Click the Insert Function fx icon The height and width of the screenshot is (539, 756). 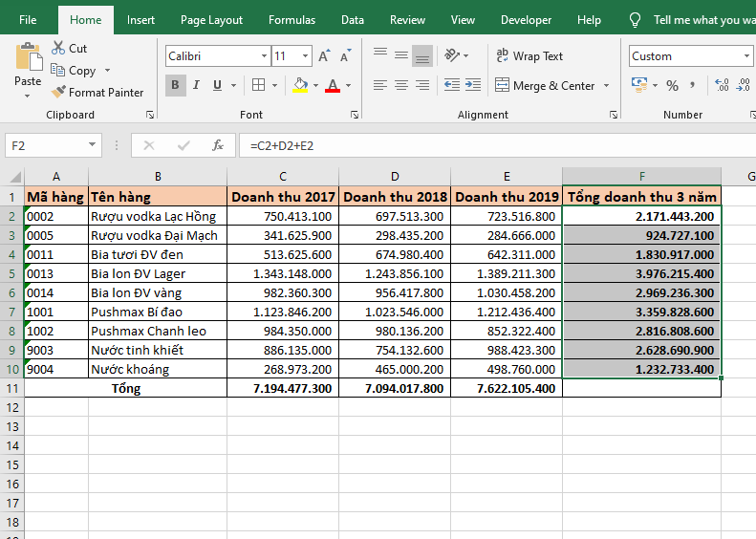coord(218,145)
